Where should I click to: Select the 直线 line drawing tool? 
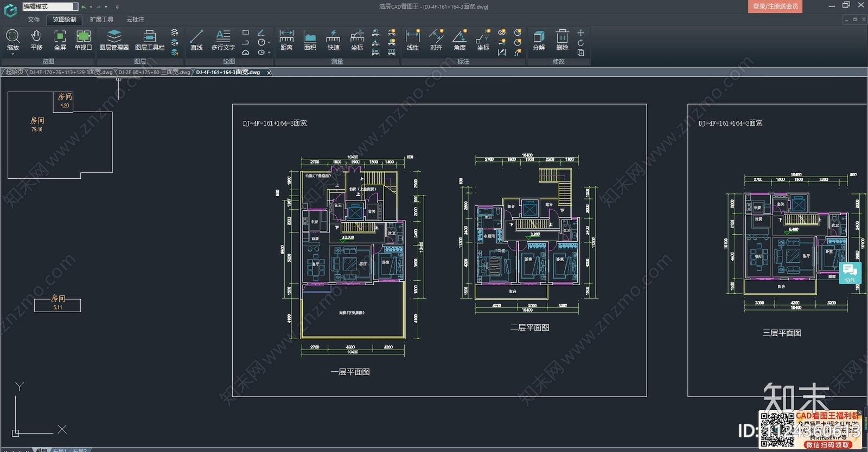[x=196, y=40]
